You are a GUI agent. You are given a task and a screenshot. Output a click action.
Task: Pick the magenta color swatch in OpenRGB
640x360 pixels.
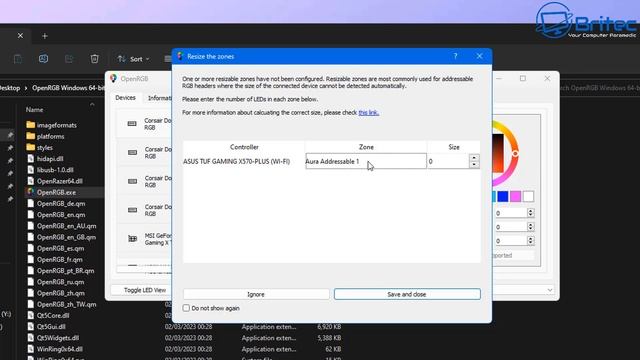tap(516, 197)
